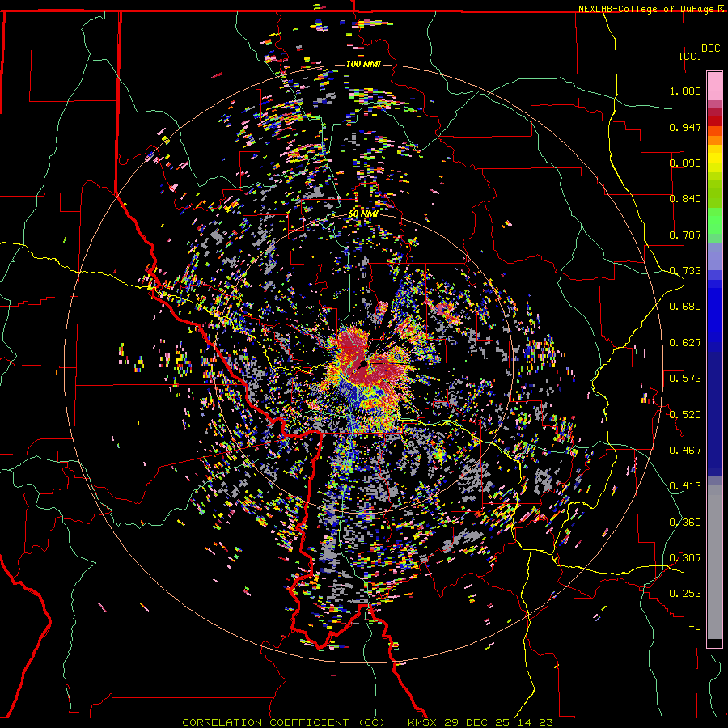Click the NEXLAB-College of DuPage label

(647, 9)
